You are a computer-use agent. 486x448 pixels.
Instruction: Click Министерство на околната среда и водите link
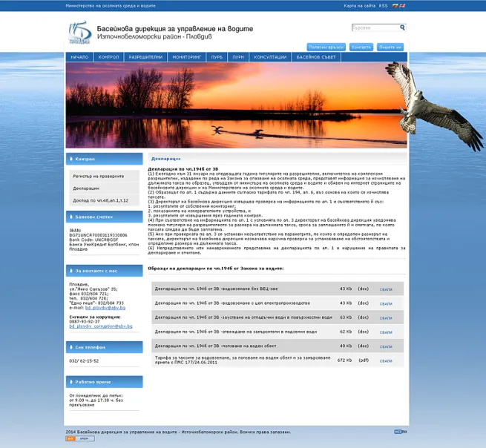pos(111,6)
